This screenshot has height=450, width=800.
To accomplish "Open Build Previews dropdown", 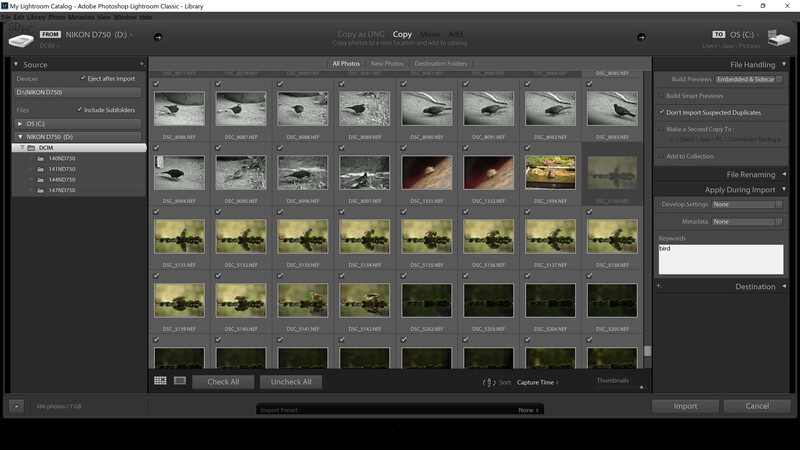I will pos(748,79).
